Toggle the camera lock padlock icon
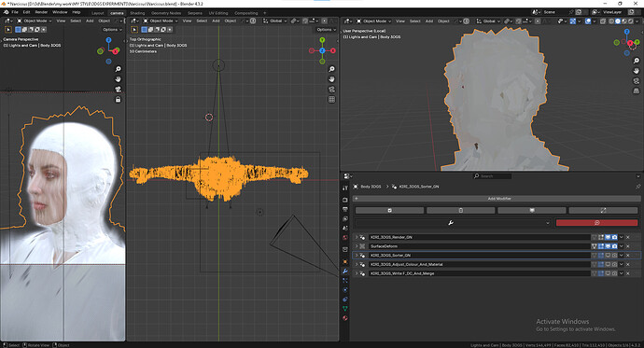The width and height of the screenshot is (644, 348). click(118, 100)
